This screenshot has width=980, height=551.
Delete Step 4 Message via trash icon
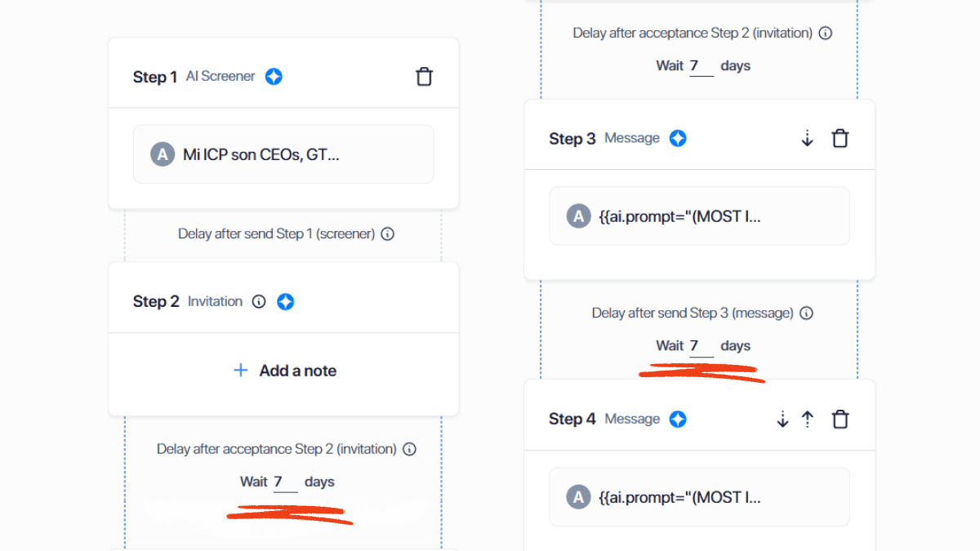840,419
